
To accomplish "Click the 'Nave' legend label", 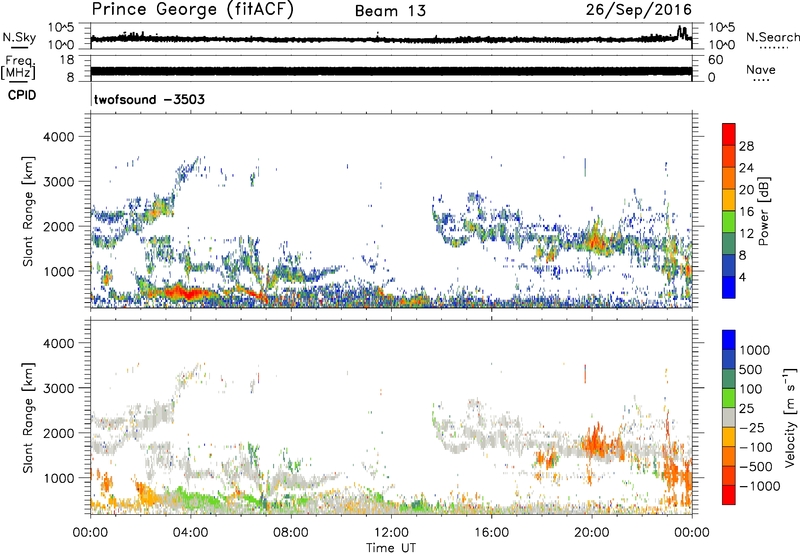I will pyautogui.click(x=761, y=69).
